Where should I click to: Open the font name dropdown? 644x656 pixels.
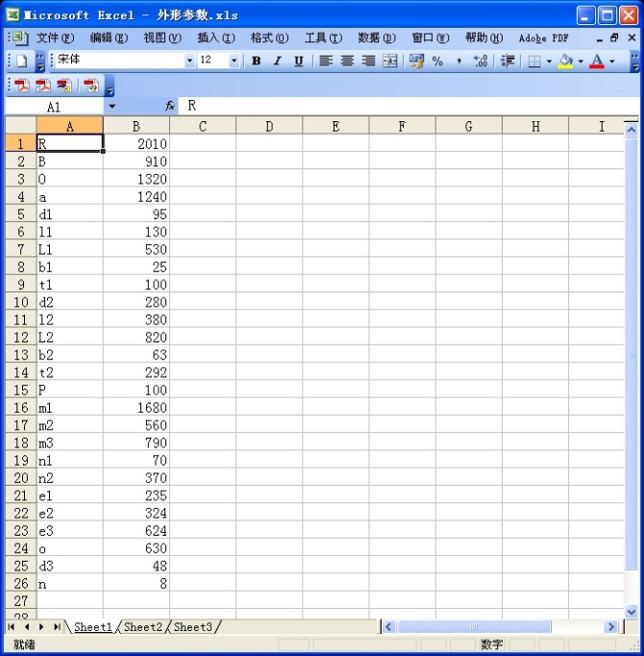[189, 61]
